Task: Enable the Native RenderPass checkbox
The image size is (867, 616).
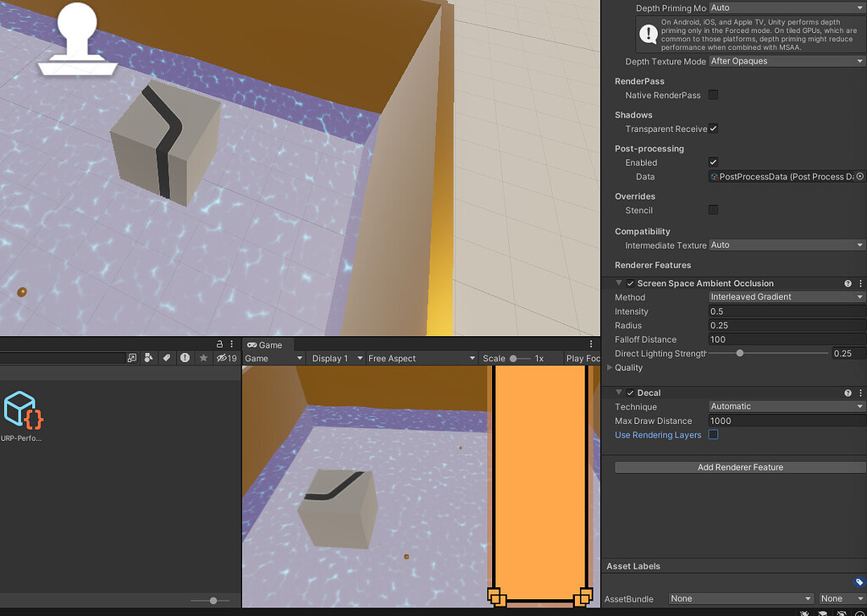Action: click(714, 95)
